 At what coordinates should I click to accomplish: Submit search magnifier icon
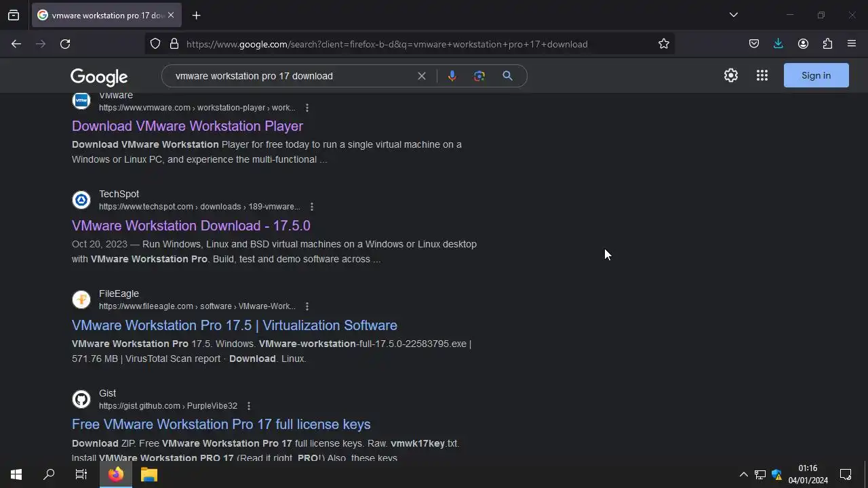tap(507, 76)
